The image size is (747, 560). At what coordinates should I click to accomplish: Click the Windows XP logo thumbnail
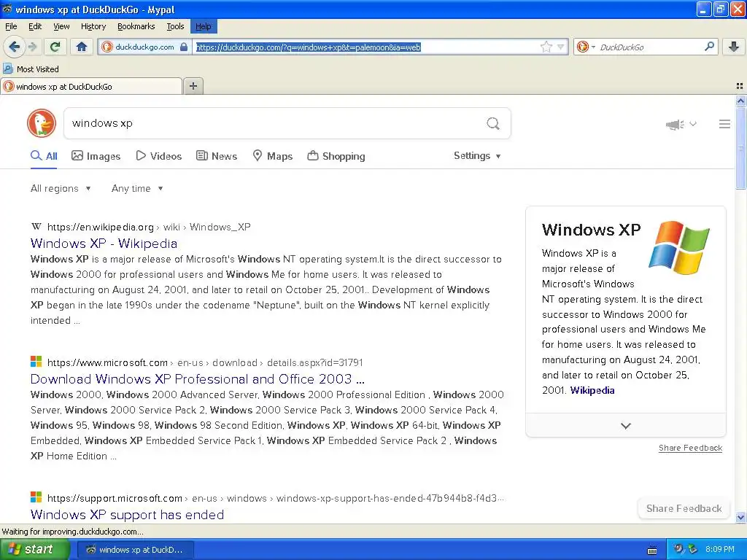click(x=679, y=247)
